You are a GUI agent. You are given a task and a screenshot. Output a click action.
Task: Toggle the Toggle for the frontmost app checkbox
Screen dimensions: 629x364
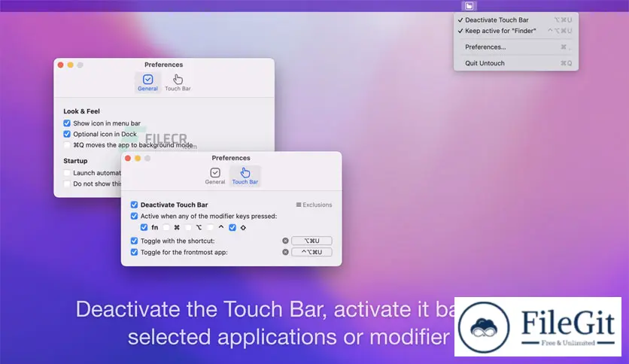[x=135, y=252]
